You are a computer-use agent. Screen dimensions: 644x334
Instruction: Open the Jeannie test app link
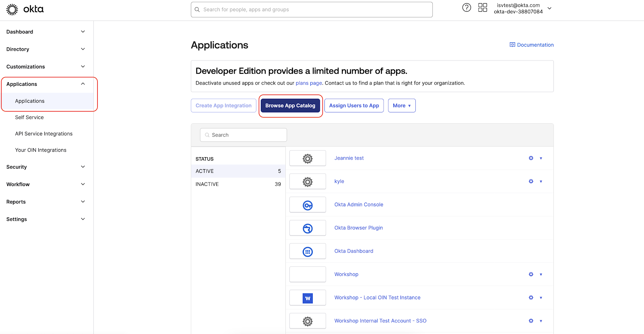click(349, 158)
